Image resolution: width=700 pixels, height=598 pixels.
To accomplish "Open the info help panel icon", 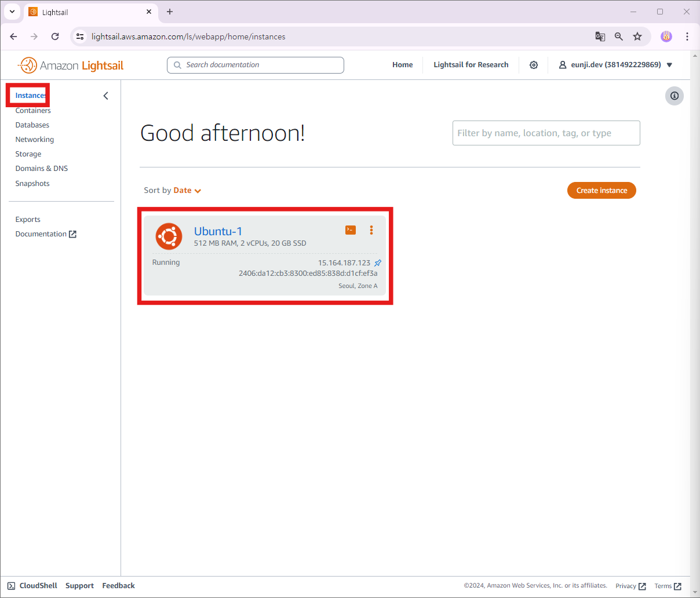I will click(675, 96).
